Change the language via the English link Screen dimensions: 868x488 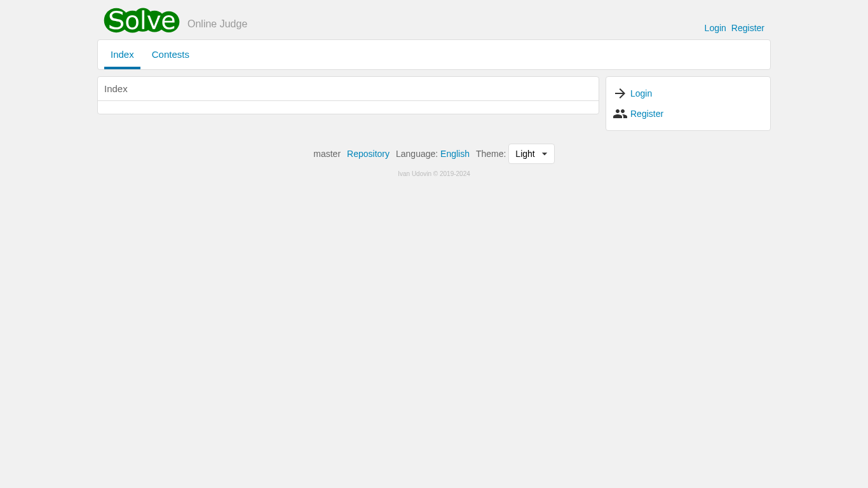tap(455, 154)
